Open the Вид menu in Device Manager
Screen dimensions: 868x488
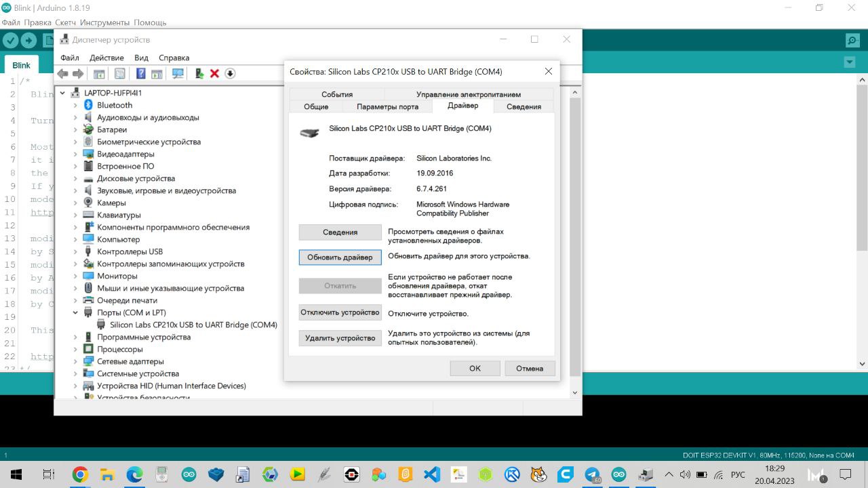pos(141,58)
